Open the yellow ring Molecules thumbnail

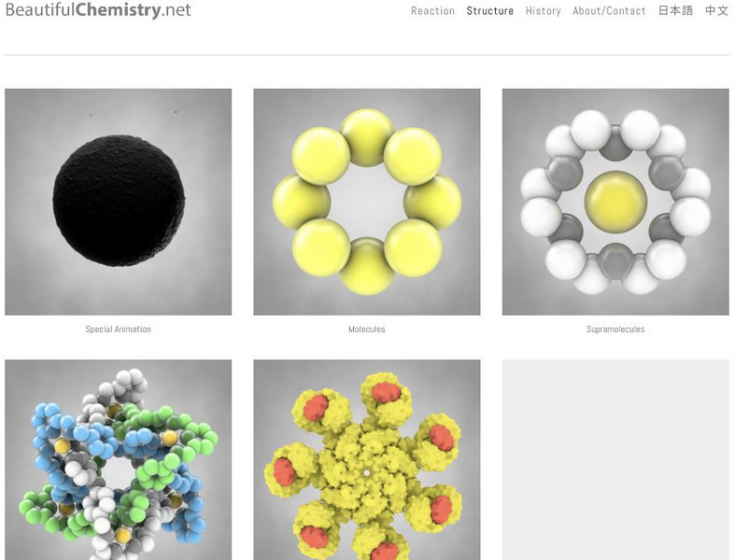tap(366, 202)
